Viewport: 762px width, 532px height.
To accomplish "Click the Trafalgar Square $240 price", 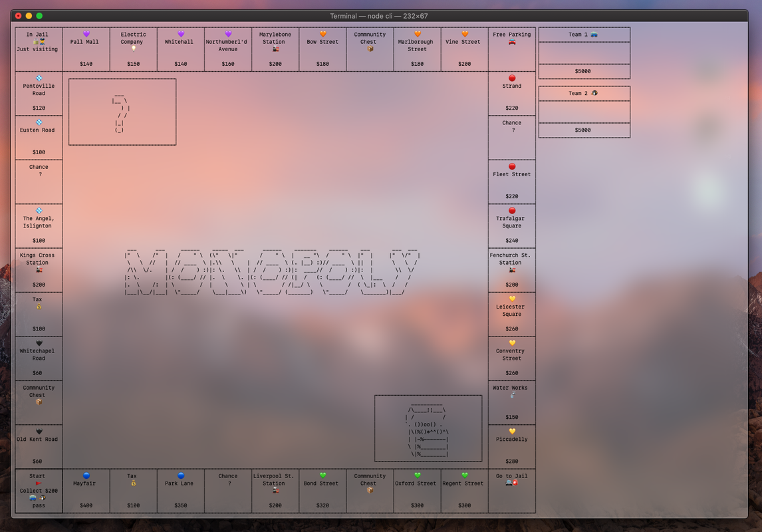I will pos(512,241).
